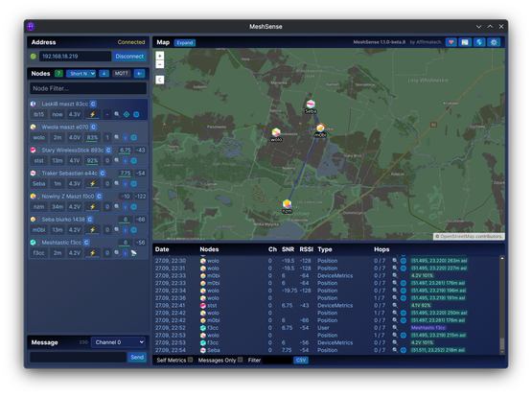
Task: Click magnifier icon in 22:52 f3cc User log row
Action: tap(395, 328)
